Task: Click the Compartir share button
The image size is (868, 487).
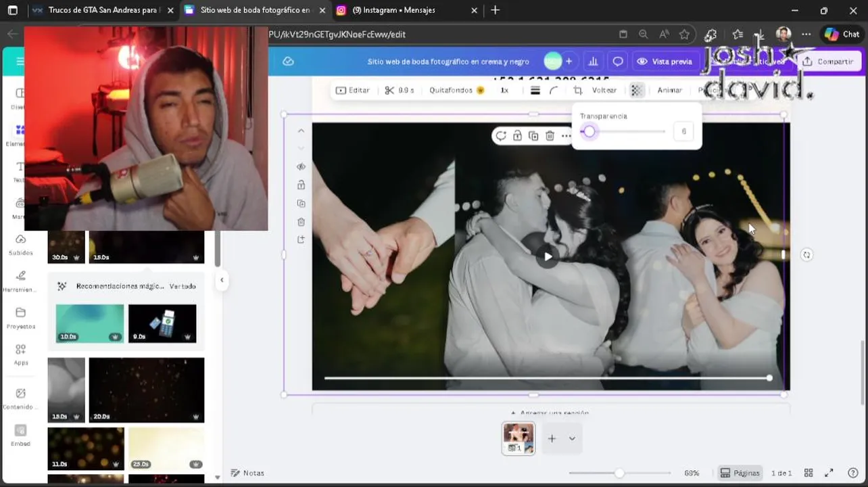Action: (x=829, y=62)
